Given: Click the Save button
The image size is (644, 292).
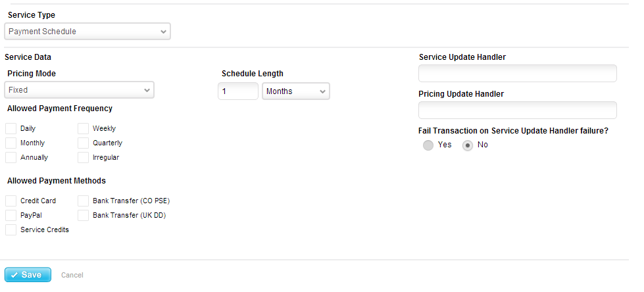Looking at the screenshot, I should point(28,275).
